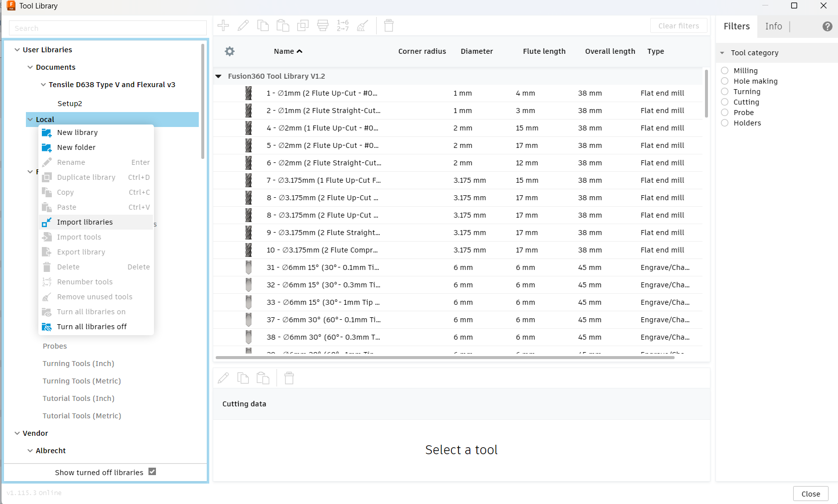This screenshot has height=504, width=838.
Task: Open the column settings gear icon
Action: click(230, 51)
